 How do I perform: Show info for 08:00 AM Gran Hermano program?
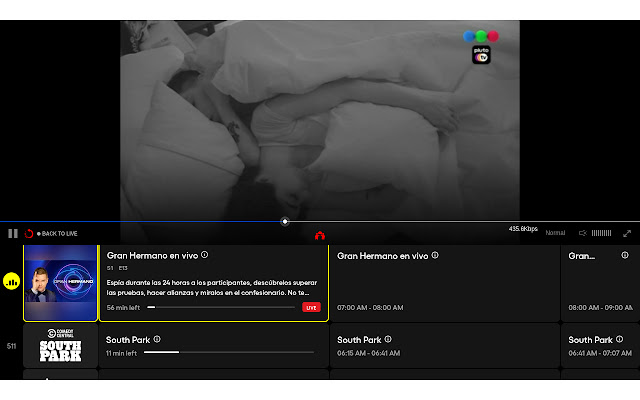coord(625,255)
